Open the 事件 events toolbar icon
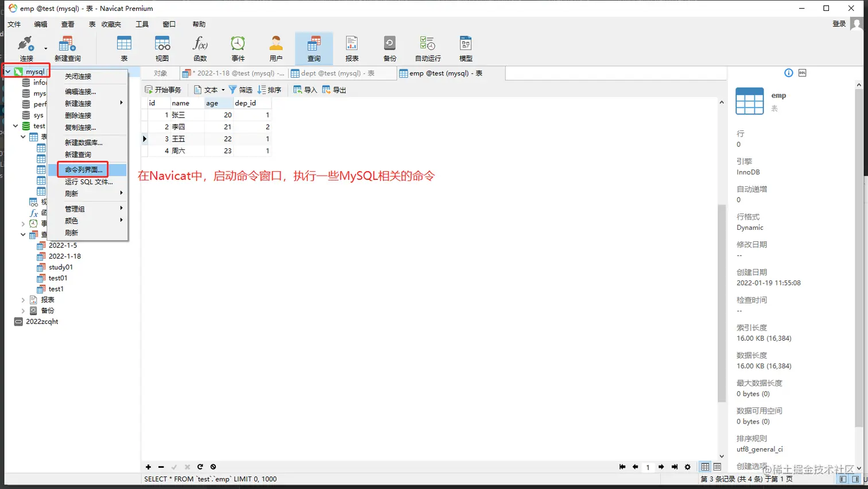The image size is (868, 489). pos(238,48)
